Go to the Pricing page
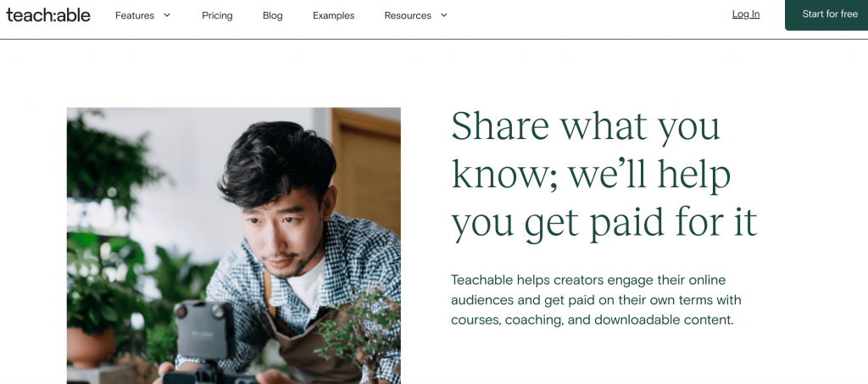This screenshot has width=868, height=384. (x=217, y=15)
